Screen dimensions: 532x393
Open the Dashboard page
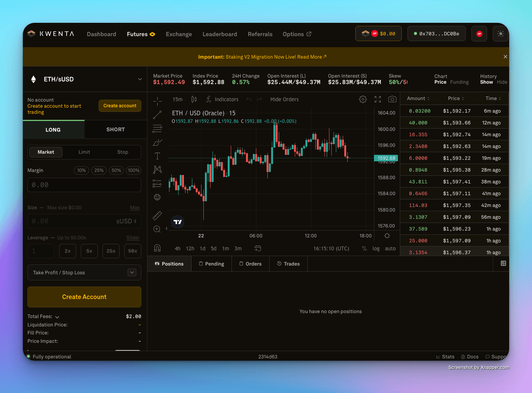[101, 34]
